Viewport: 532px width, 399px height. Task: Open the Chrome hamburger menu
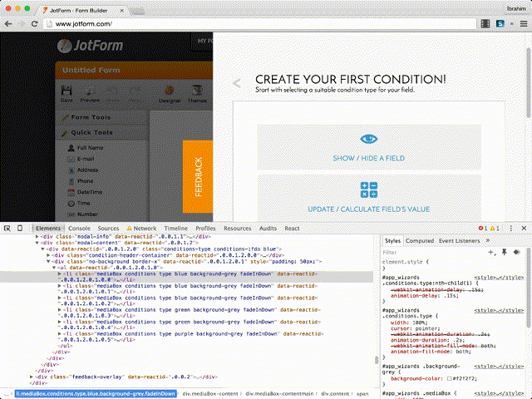pos(524,24)
